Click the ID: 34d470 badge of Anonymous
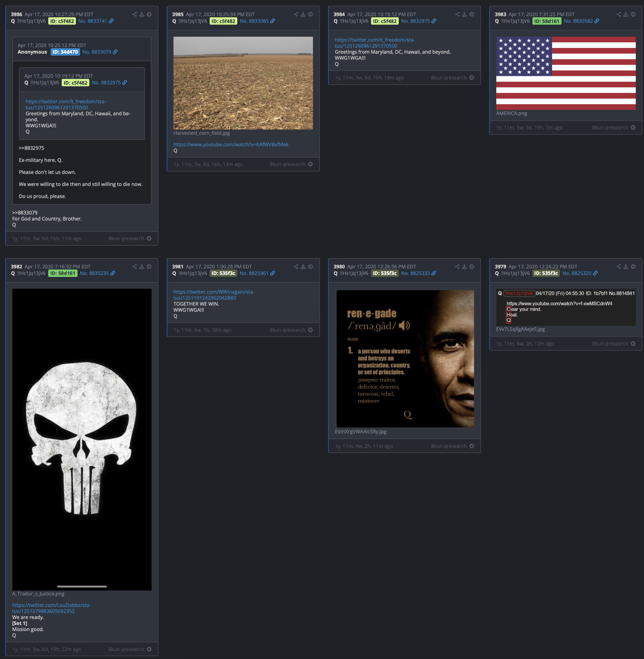644x659 pixels. (x=65, y=52)
